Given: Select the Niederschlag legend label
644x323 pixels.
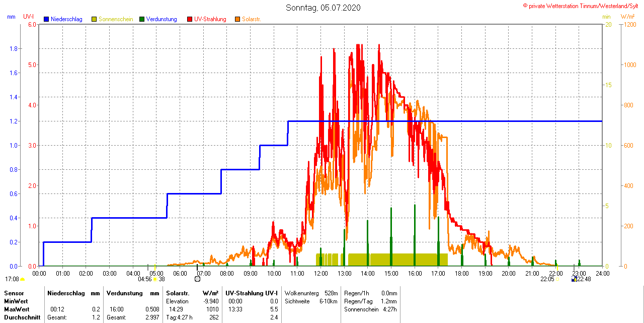Looking at the screenshot, I should click(x=66, y=19).
